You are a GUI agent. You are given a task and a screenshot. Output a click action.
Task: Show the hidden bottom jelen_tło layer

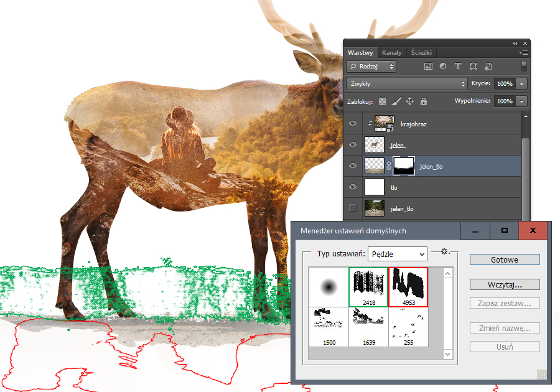353,208
